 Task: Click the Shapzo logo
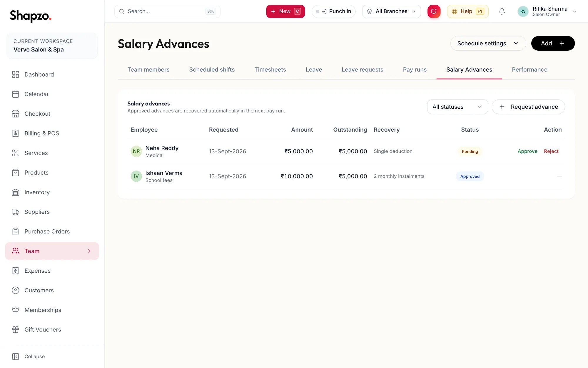pyautogui.click(x=31, y=16)
